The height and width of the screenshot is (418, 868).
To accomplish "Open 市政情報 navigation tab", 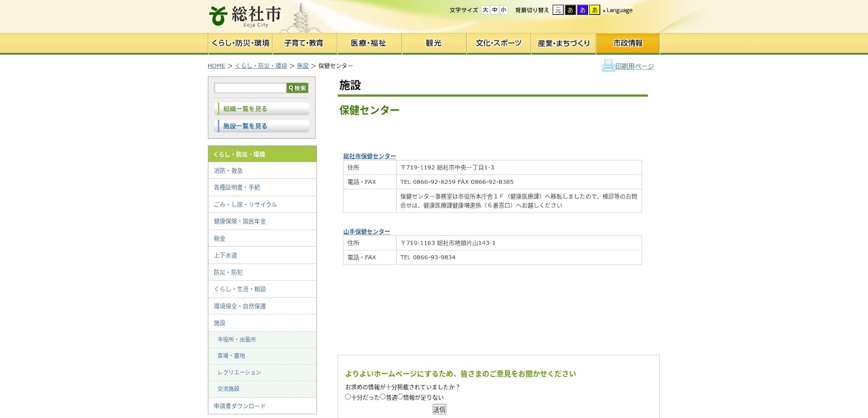I will [628, 43].
